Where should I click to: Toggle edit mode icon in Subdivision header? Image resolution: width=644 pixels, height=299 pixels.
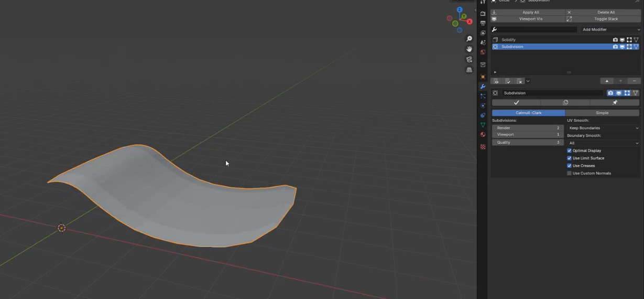point(627,93)
